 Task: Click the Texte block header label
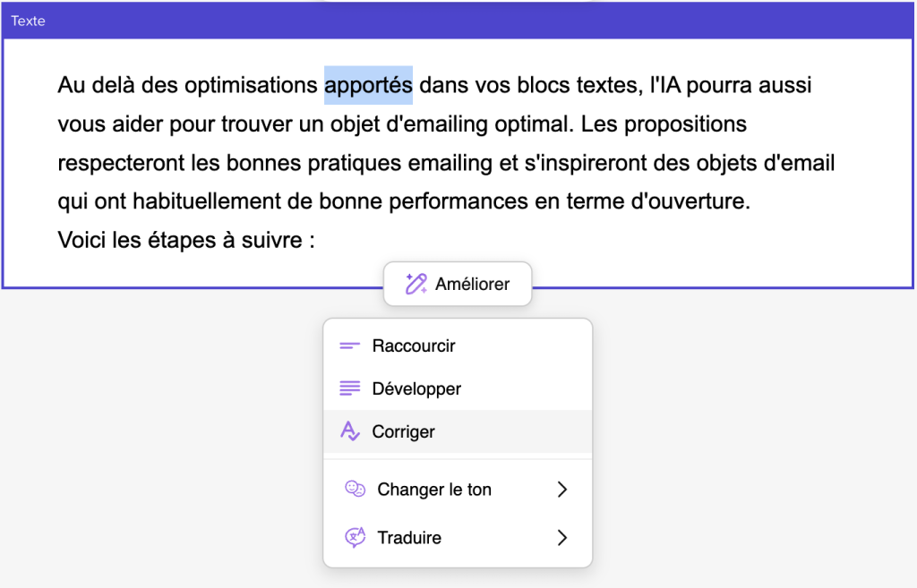coord(28,21)
